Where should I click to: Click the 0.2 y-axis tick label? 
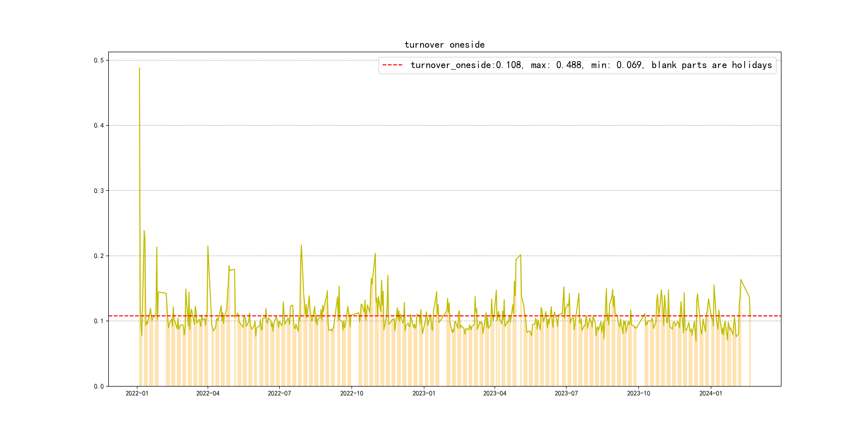[x=99, y=256]
